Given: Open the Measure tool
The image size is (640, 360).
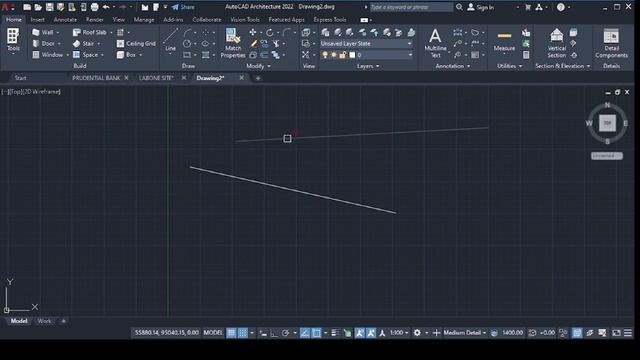Looking at the screenshot, I should coord(504,41).
